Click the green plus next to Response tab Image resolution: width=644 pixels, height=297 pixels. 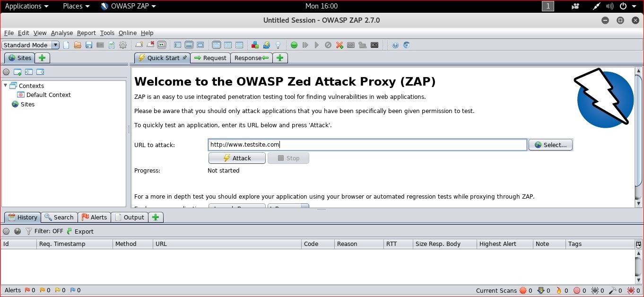tap(280, 58)
